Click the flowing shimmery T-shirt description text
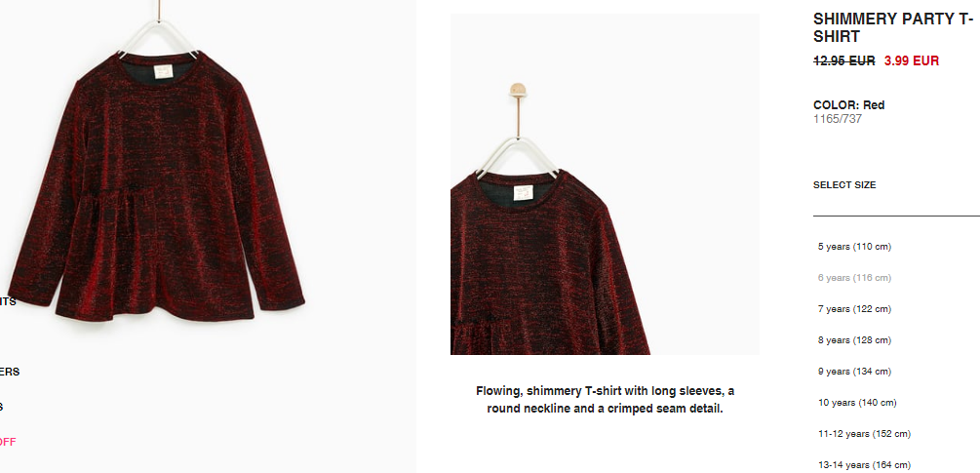Image resolution: width=980 pixels, height=473 pixels. click(605, 400)
